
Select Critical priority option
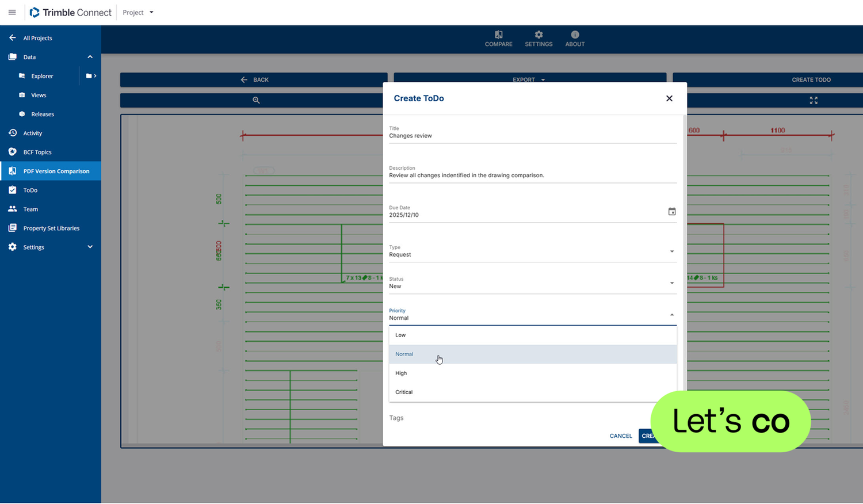point(533,392)
